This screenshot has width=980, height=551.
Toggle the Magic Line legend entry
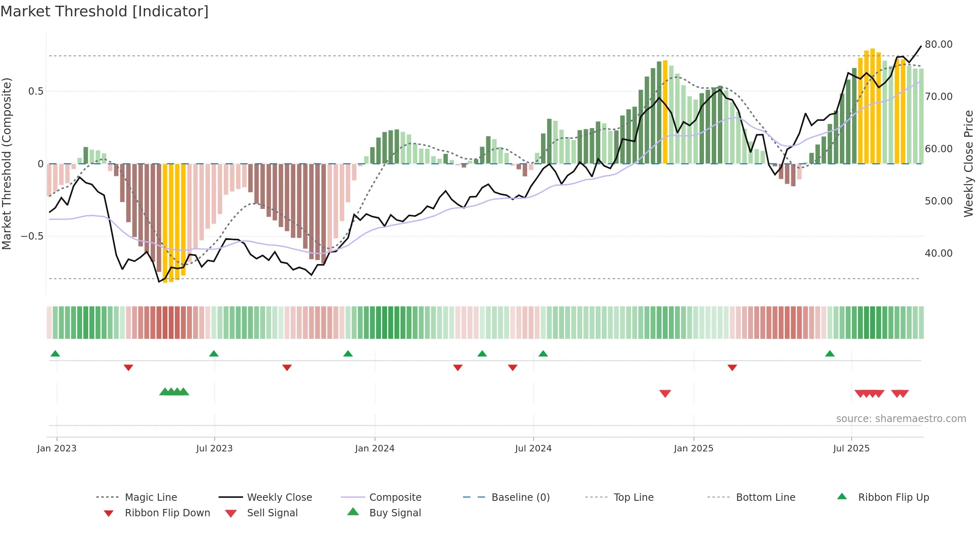click(137, 497)
